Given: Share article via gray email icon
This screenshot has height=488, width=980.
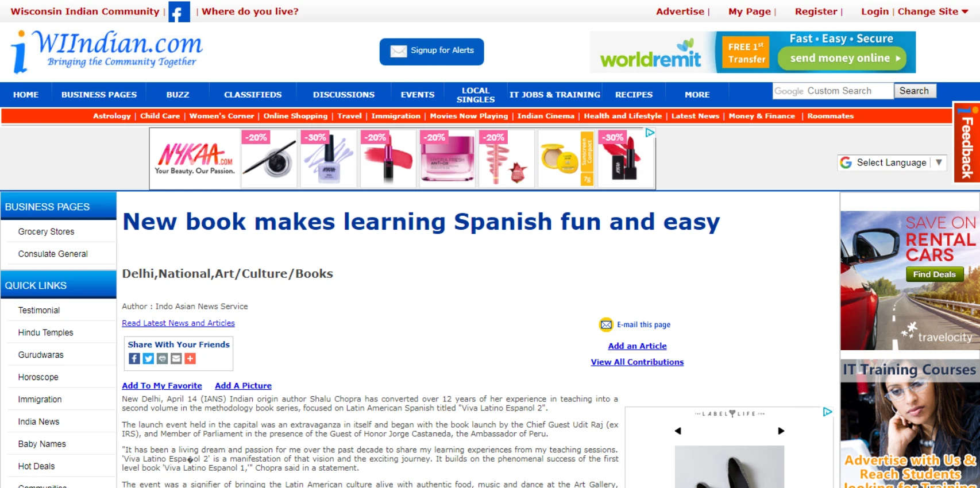Looking at the screenshot, I should click(176, 359).
